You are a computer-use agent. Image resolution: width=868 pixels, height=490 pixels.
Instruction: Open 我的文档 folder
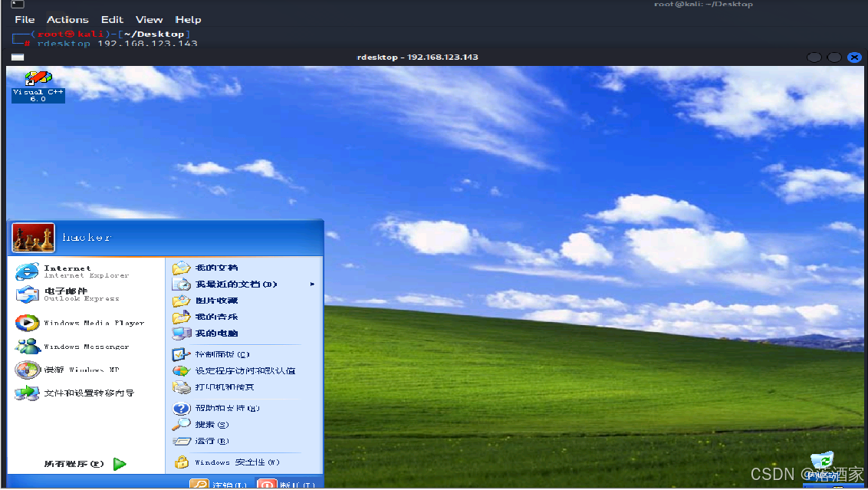point(205,268)
